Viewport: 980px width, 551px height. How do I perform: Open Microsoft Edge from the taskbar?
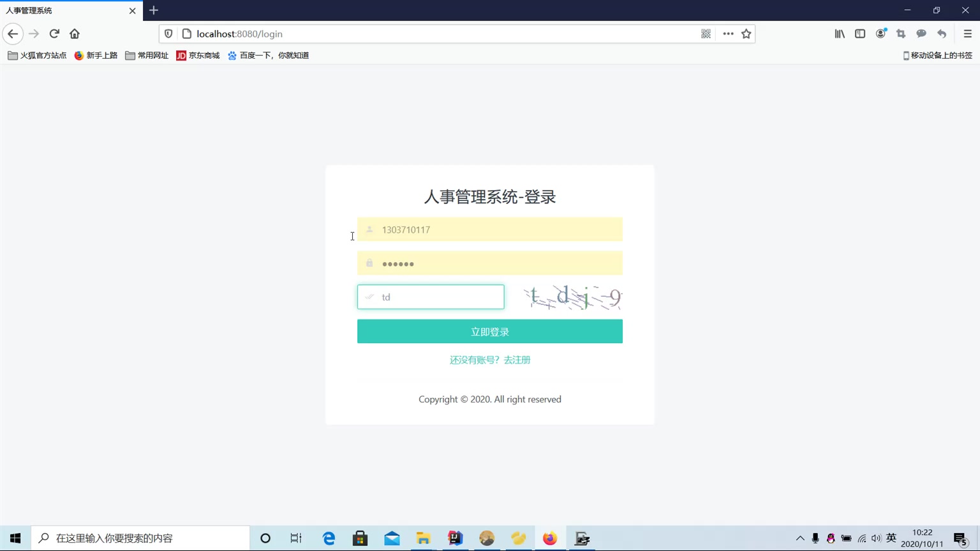click(328, 538)
